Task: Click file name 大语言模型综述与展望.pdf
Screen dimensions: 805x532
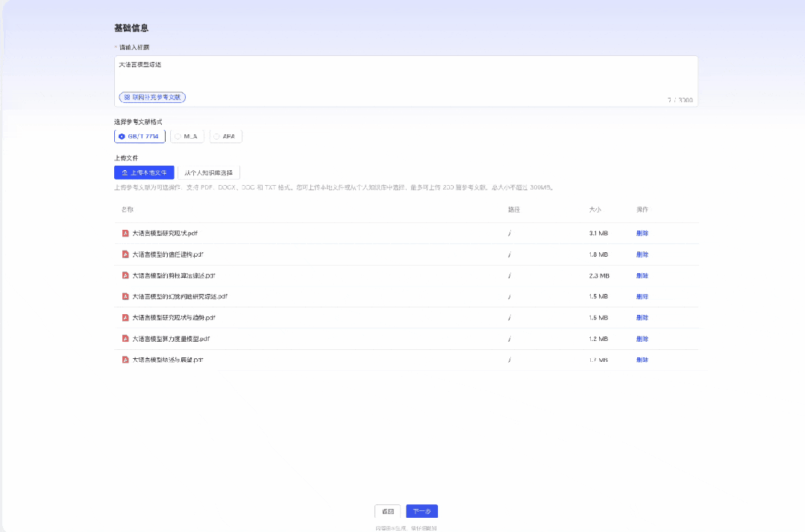Action: tap(168, 360)
